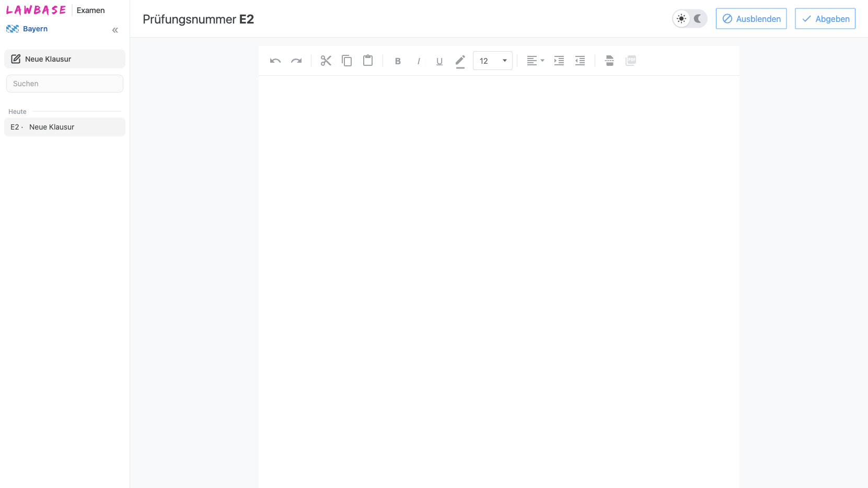The height and width of the screenshot is (488, 868).
Task: Decrease the paragraph indent
Action: (580, 61)
